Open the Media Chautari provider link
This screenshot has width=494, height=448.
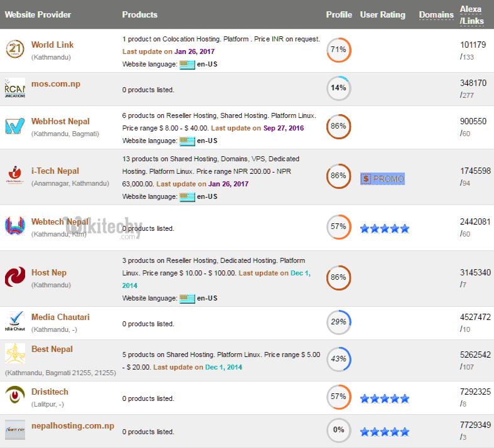60,317
